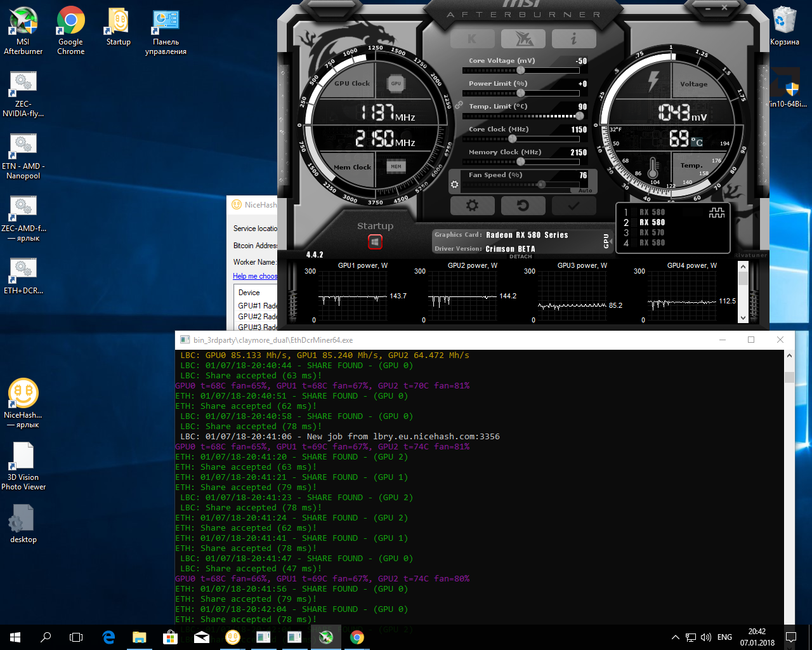Click the apply checkmark button
This screenshot has height=650, width=812.
click(573, 206)
